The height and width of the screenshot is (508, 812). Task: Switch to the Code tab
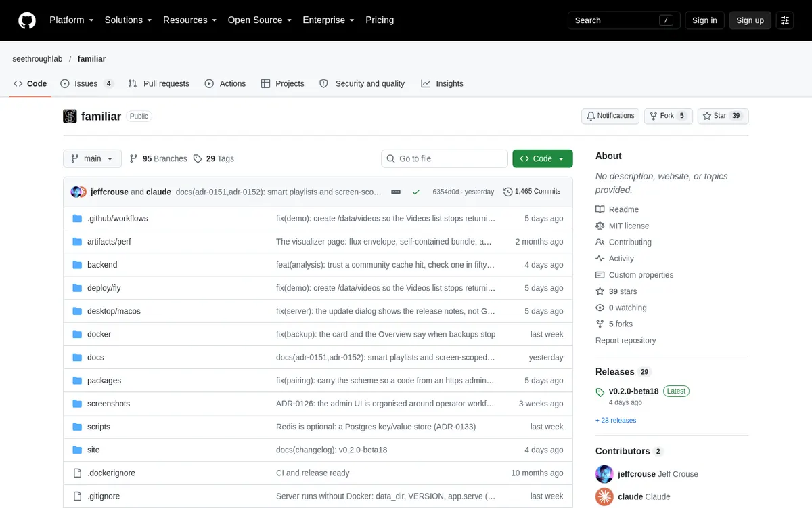30,83
